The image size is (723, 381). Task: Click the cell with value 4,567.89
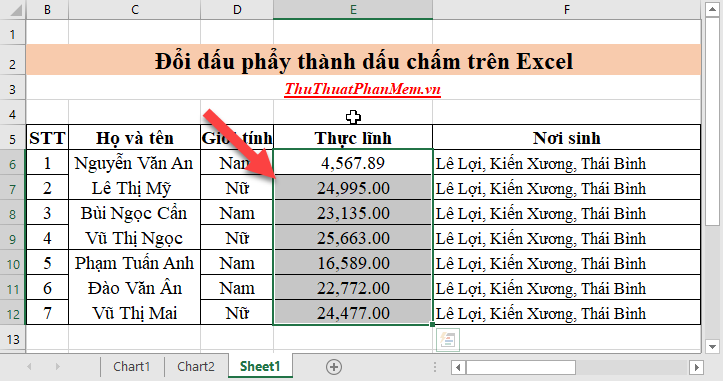[353, 162]
